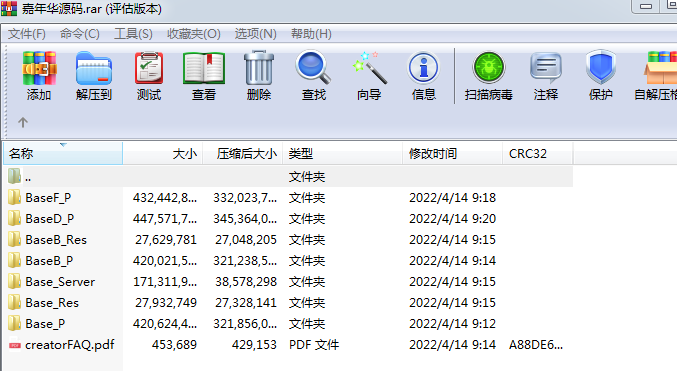Open the 工具(S) menu
Viewport: 677px width, 371px height.
click(x=133, y=34)
